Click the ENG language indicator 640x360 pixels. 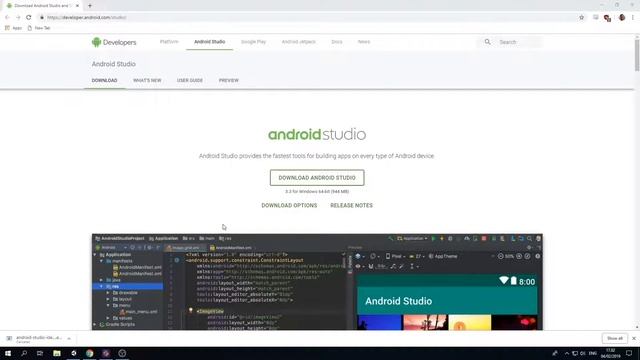tap(593, 353)
